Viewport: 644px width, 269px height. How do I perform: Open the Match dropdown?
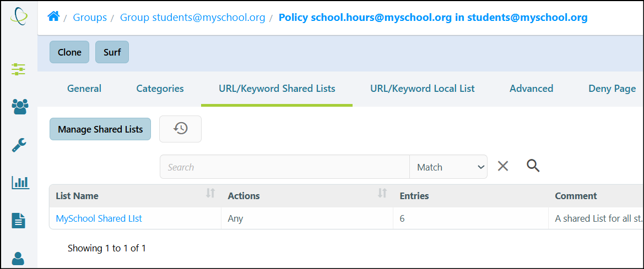click(x=448, y=167)
